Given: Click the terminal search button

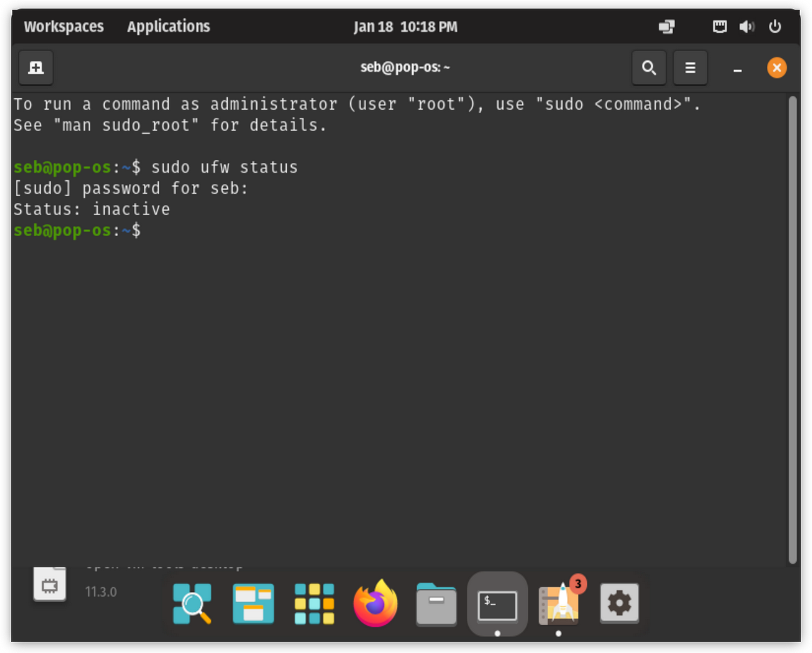Looking at the screenshot, I should point(649,68).
